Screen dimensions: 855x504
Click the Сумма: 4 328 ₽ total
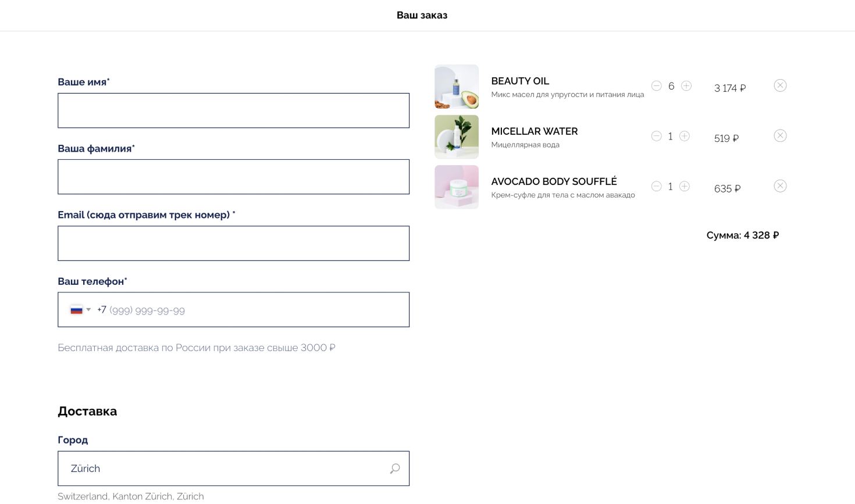(x=743, y=235)
